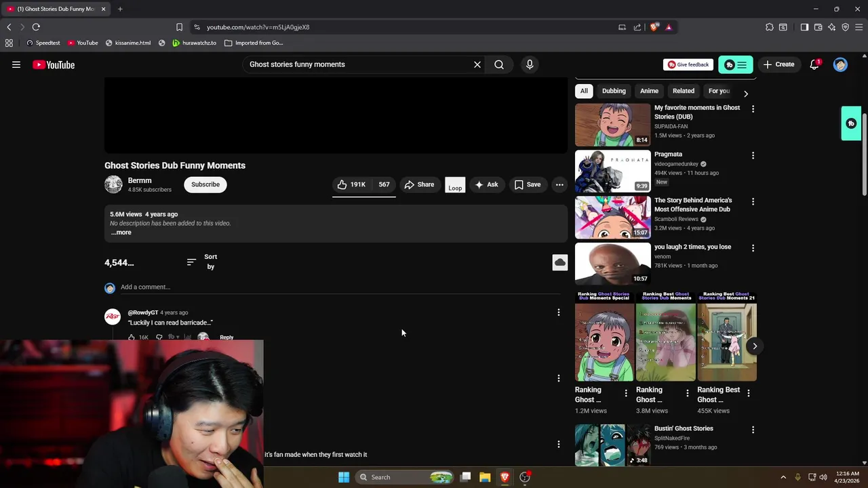Open Windows Start menu

[344, 477]
